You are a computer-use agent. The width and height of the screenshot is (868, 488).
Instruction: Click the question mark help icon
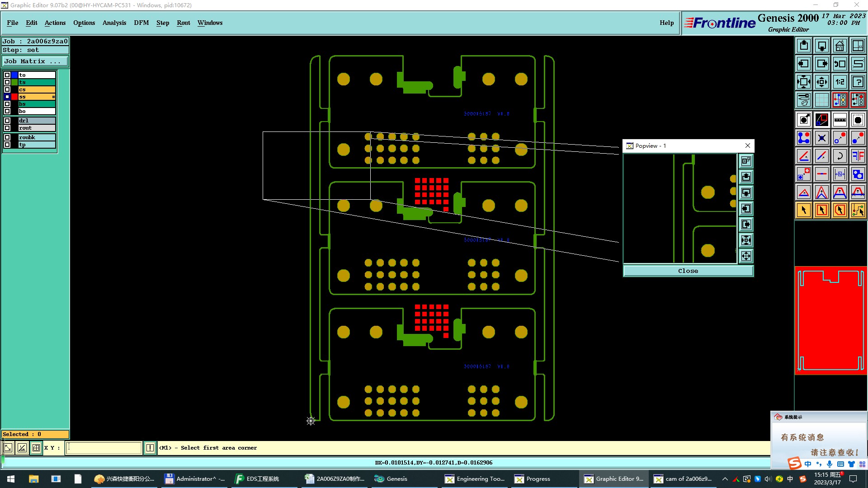click(858, 82)
